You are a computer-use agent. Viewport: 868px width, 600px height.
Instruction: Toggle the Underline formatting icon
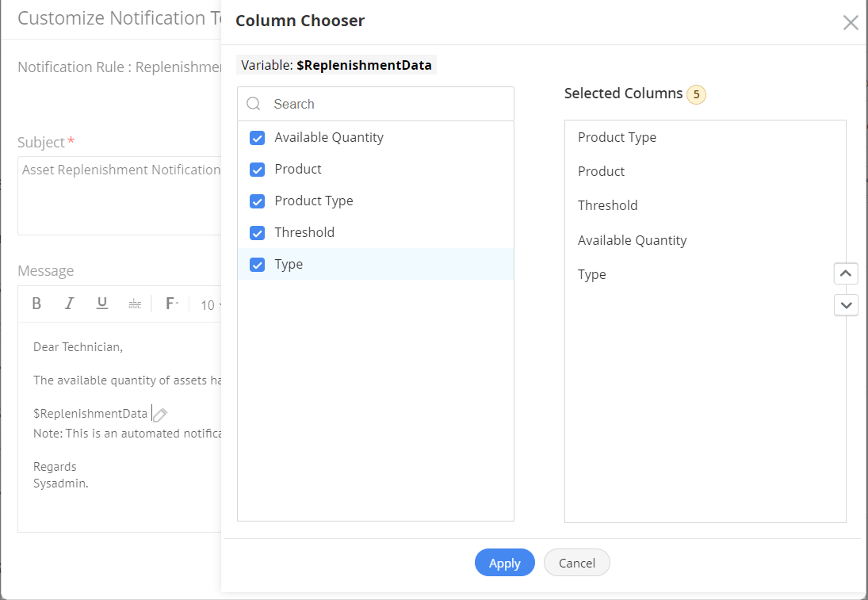(x=101, y=304)
